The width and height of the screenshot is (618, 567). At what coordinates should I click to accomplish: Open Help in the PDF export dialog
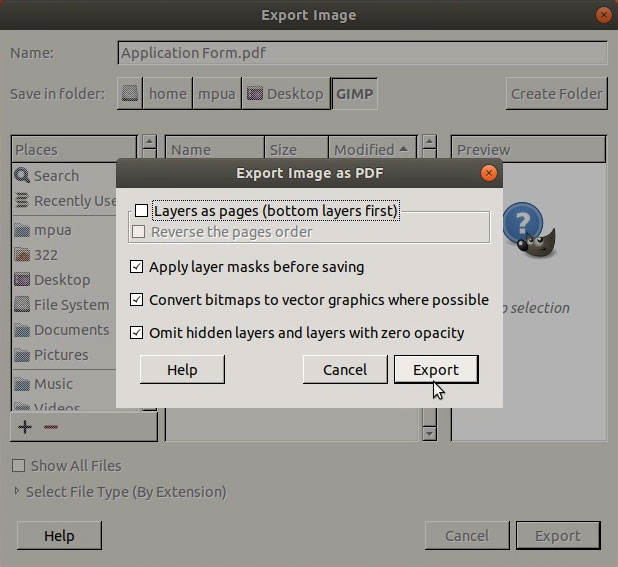[x=182, y=370]
